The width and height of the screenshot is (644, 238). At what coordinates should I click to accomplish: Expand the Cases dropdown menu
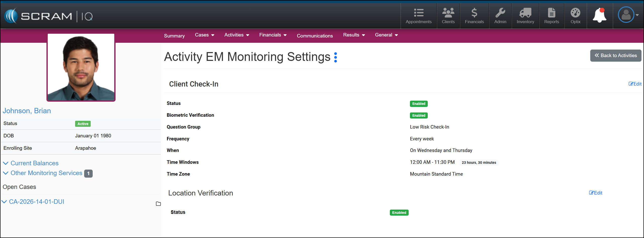click(x=204, y=35)
